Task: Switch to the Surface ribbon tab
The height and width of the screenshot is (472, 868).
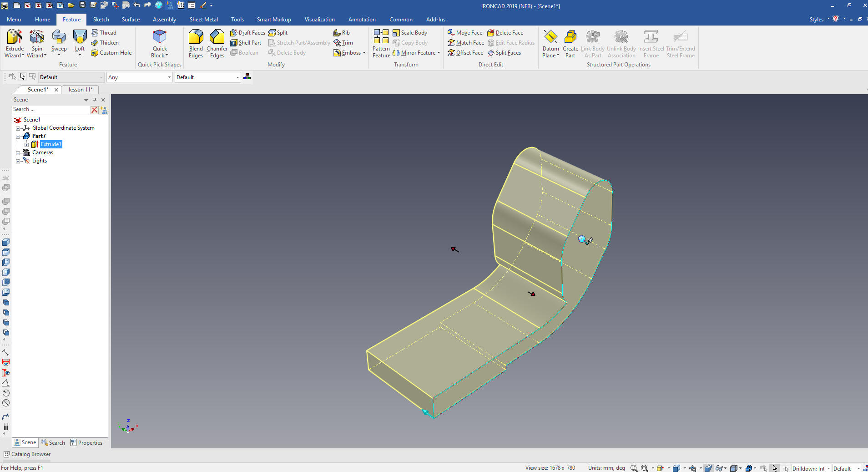Action: point(131,20)
